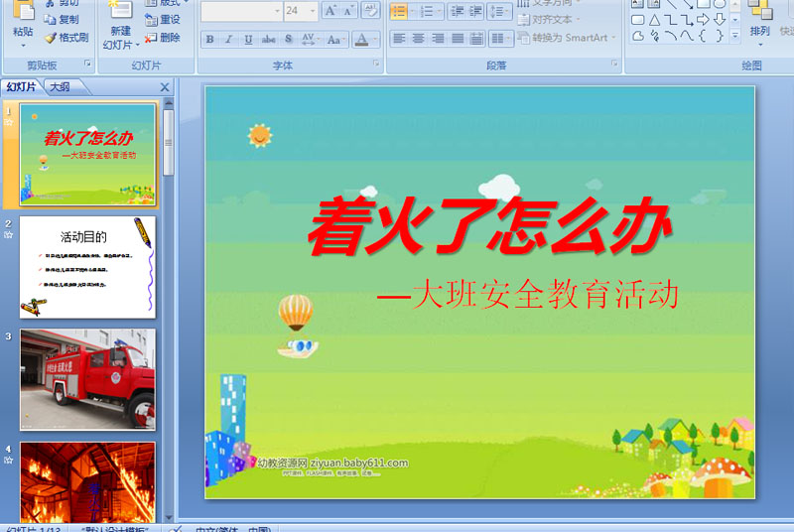Expand the shapes gallery More button
The width and height of the screenshot is (794, 532).
(x=735, y=36)
